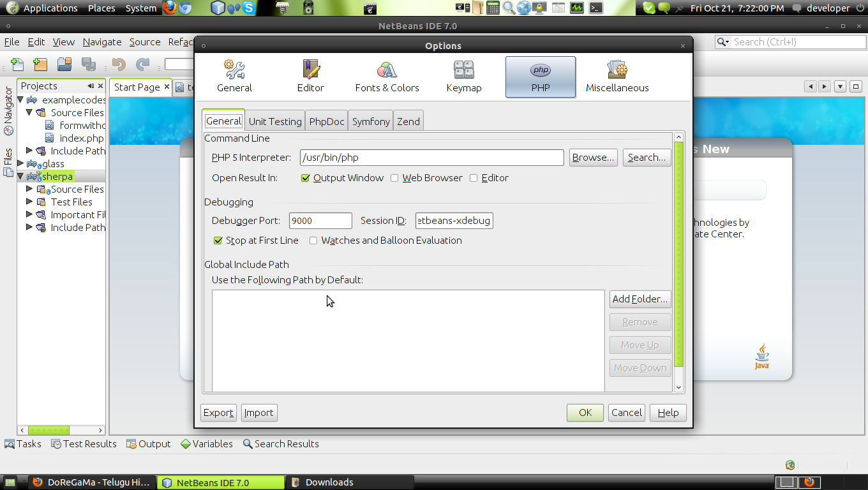Screen dimensions: 868x490
Task: Close the Projects panel
Action: tap(100, 86)
